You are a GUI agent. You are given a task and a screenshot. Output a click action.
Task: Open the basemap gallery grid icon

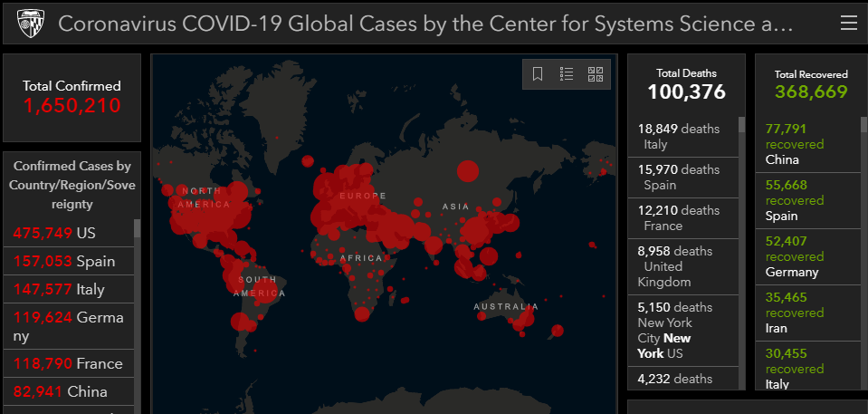596,74
